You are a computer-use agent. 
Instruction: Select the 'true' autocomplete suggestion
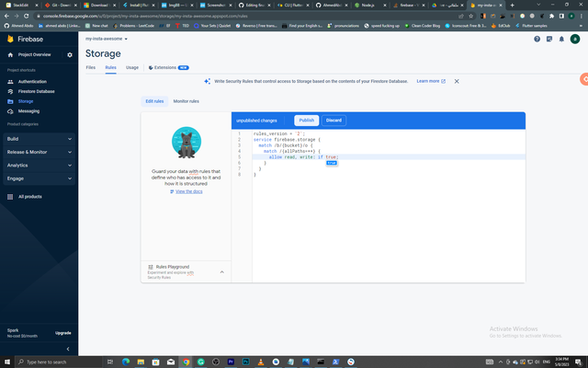pos(332,163)
